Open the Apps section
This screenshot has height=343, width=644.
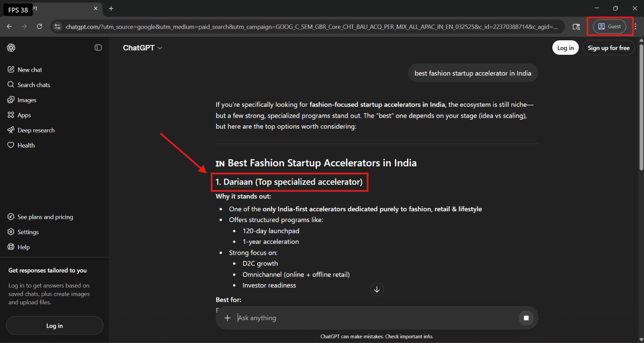pyautogui.click(x=24, y=115)
